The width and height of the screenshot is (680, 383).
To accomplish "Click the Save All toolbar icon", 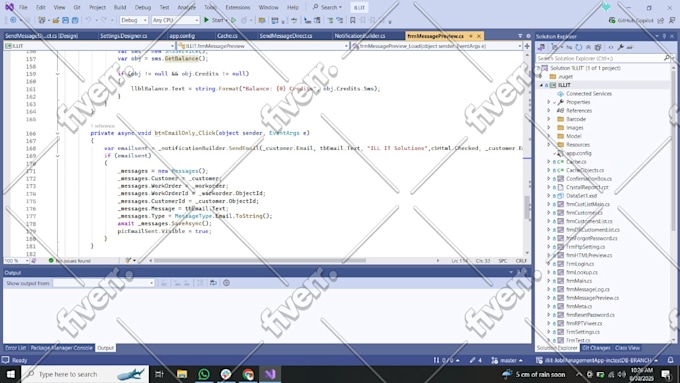I will point(75,20).
